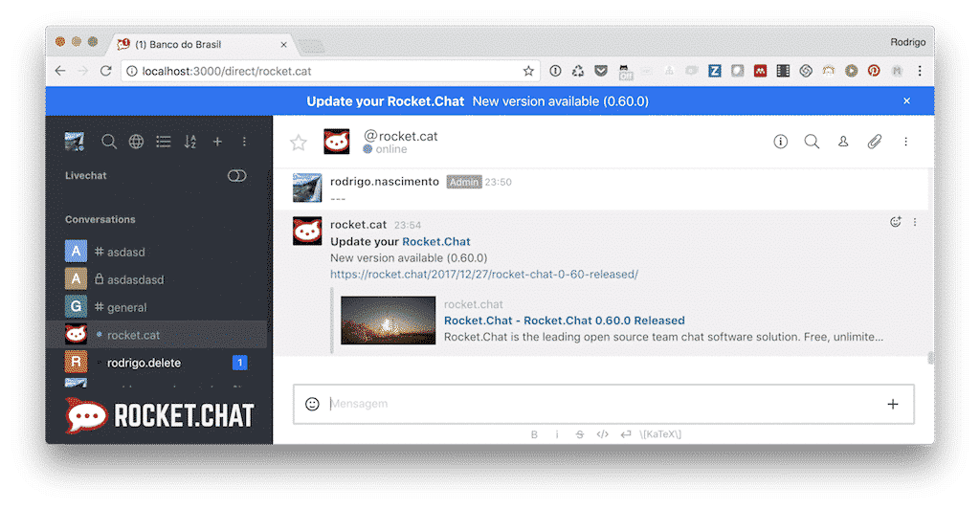This screenshot has width=980, height=509.
Task: Open the asdasd channel
Action: (x=160, y=252)
